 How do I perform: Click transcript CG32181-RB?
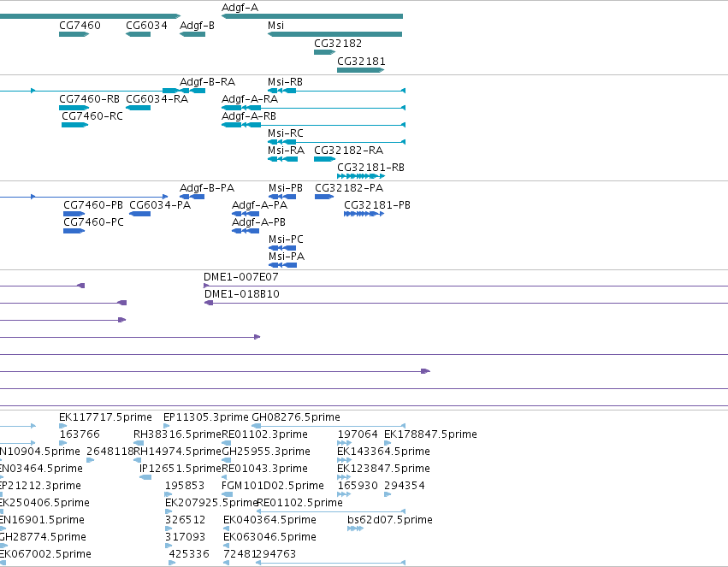361,176
